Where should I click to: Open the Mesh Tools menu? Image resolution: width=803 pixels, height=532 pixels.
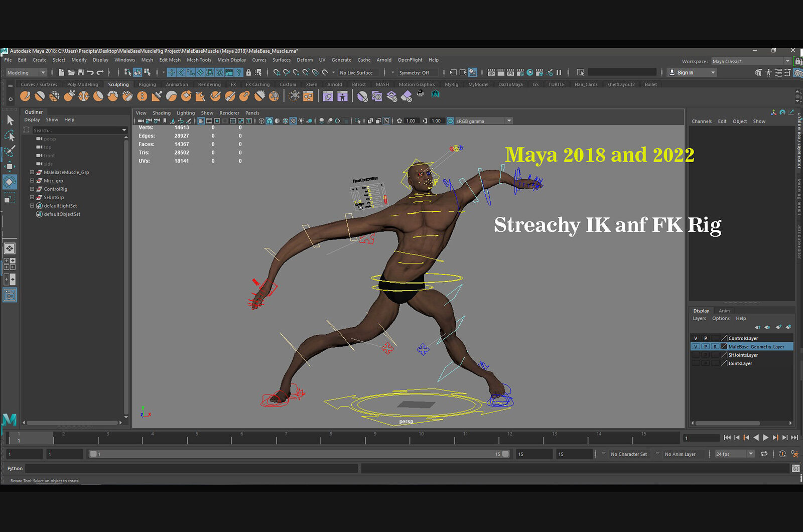tap(199, 60)
